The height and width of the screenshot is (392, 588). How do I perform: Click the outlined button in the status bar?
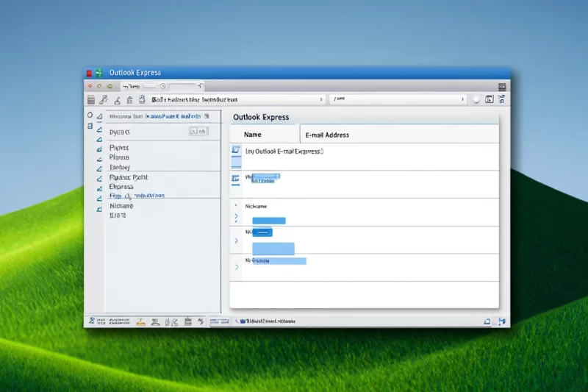click(220, 321)
